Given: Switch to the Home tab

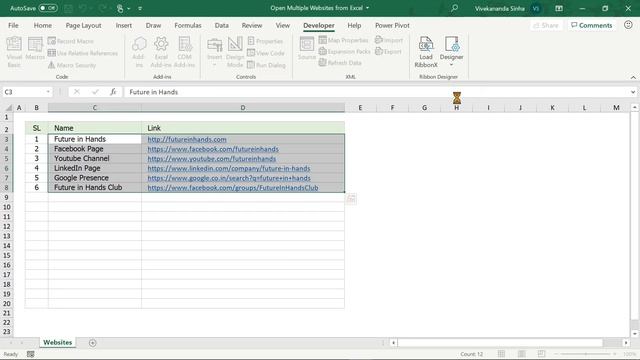Looking at the screenshot, I should 42,25.
